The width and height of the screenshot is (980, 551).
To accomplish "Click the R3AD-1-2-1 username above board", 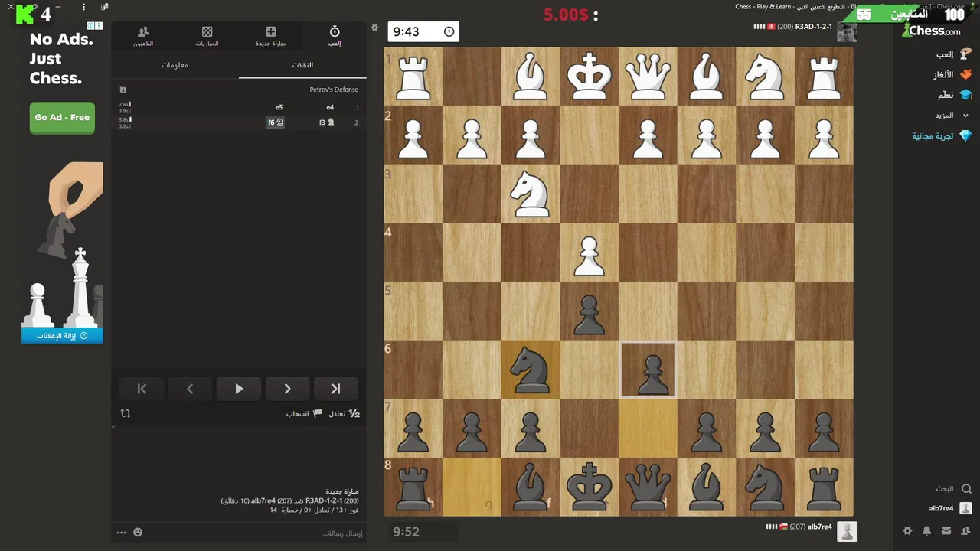I will (814, 27).
